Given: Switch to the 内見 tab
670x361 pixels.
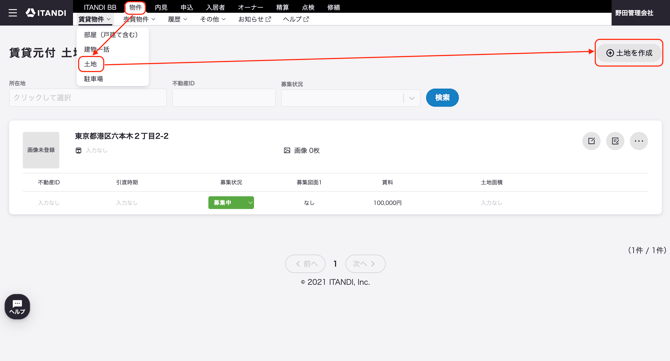Looking at the screenshot, I should pos(161,7).
